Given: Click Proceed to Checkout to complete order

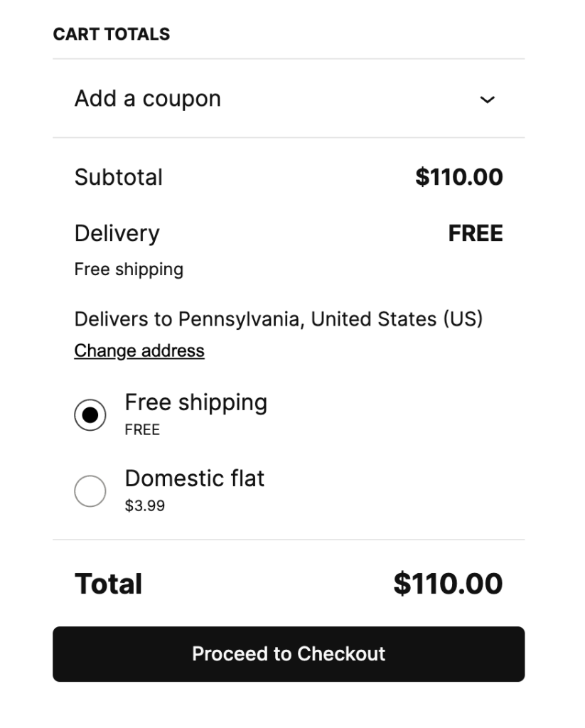Looking at the screenshot, I should 288,654.
